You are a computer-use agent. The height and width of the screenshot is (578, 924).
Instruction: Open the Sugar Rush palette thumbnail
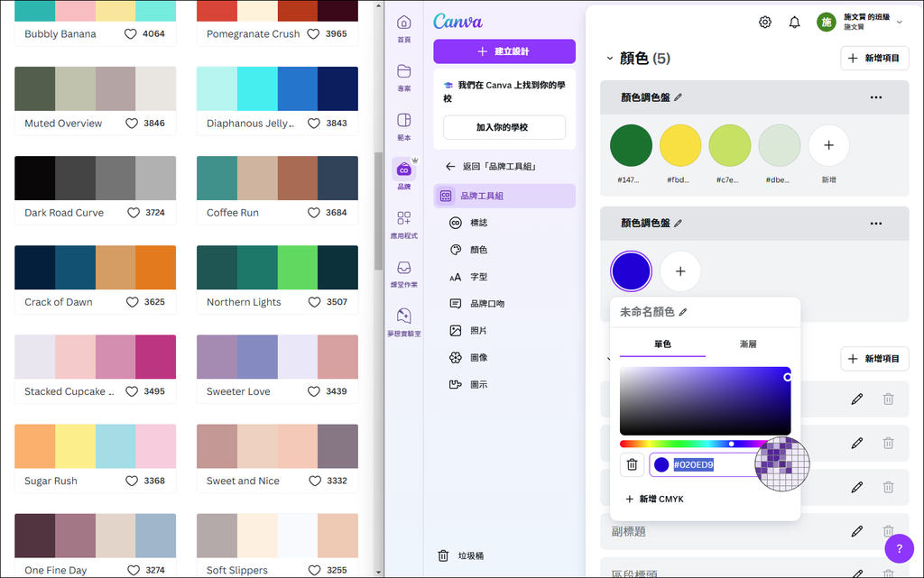(96, 446)
